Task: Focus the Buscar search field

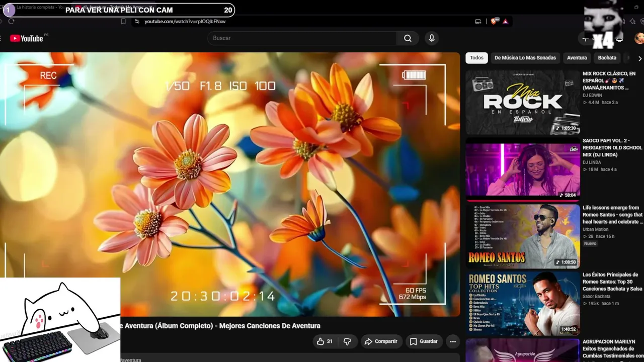Action: point(302,38)
